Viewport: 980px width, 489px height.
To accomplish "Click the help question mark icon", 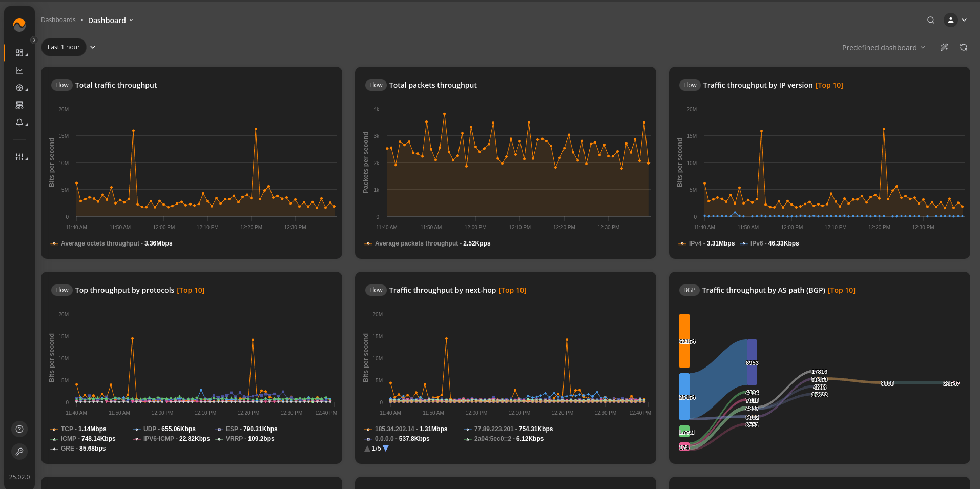I will 19,429.
